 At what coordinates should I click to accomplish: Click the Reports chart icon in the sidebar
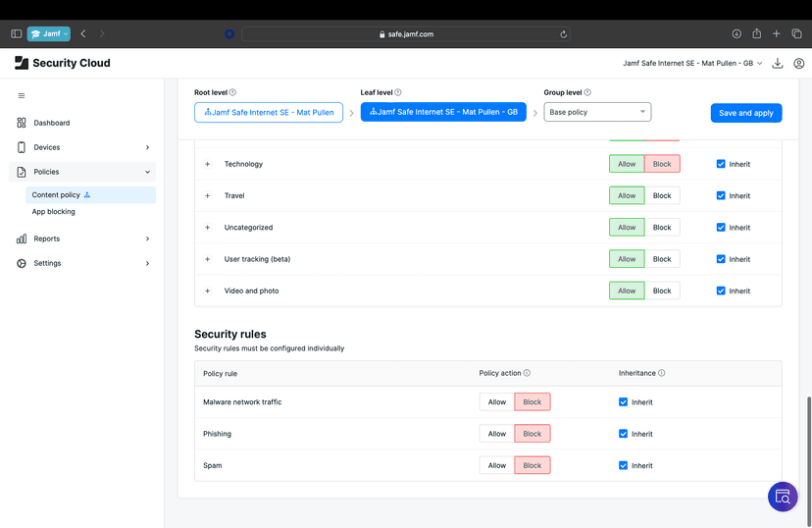click(22, 238)
